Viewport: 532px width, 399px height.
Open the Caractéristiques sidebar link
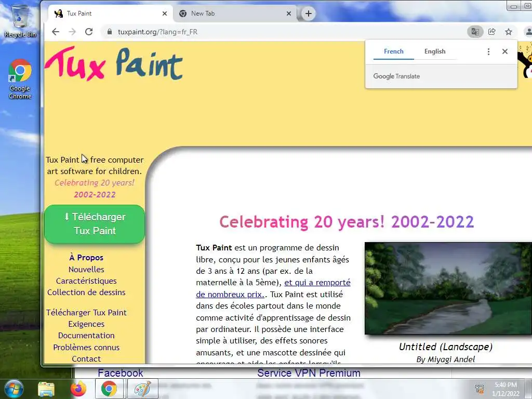86,281
